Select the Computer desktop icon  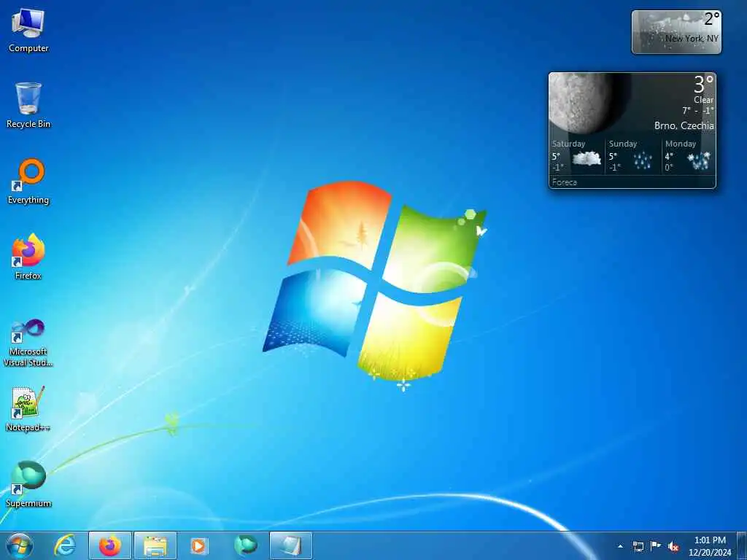click(x=28, y=30)
